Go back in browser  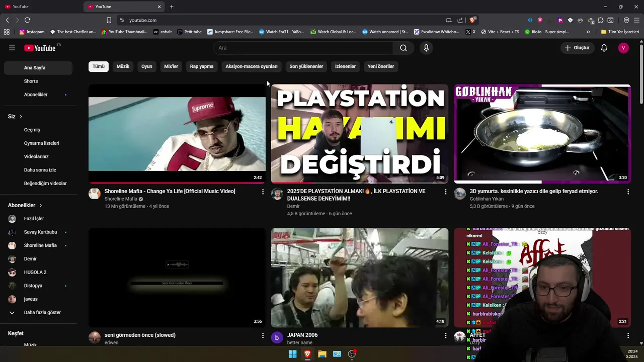pyautogui.click(x=7, y=20)
